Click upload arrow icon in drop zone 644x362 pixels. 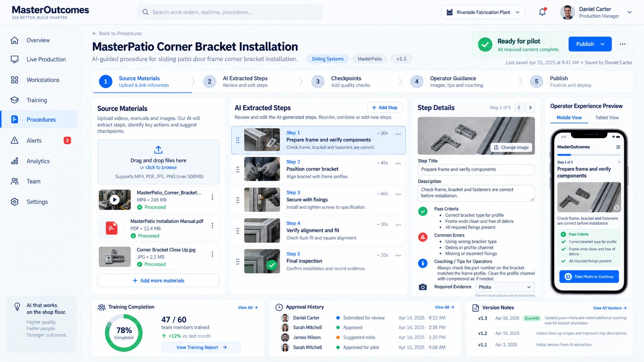point(158,150)
